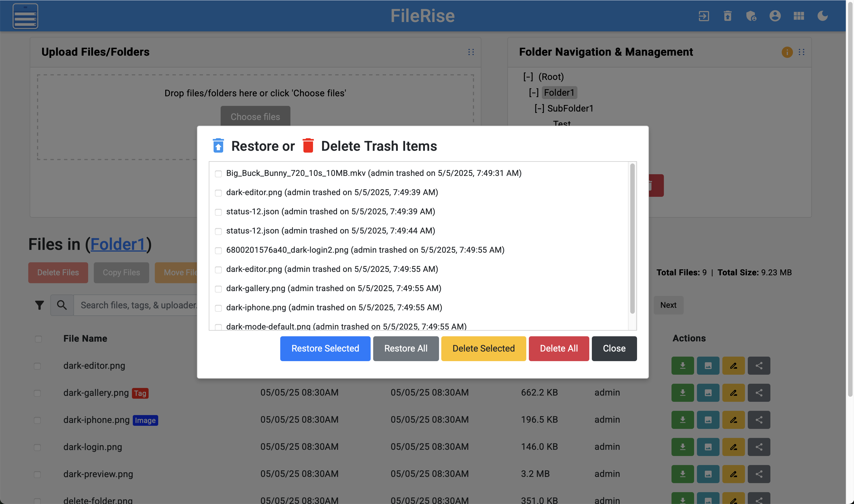This screenshot has width=854, height=504.
Task: Toggle dark mode moon icon
Action: point(822,16)
